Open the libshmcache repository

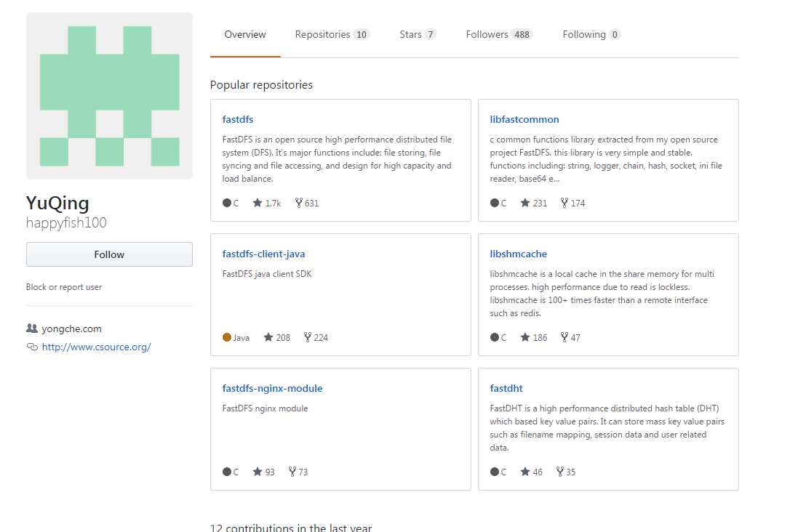518,254
